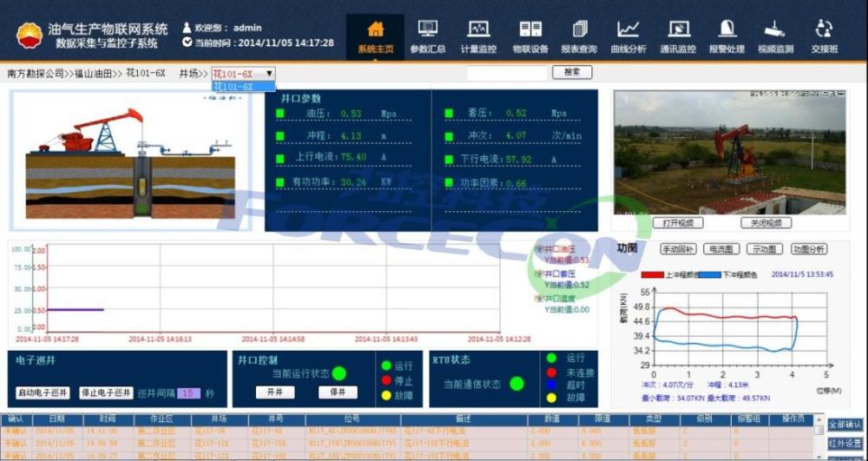The width and height of the screenshot is (868, 461).
Task: Click green indicator beside 冲程
Action: (x=280, y=135)
